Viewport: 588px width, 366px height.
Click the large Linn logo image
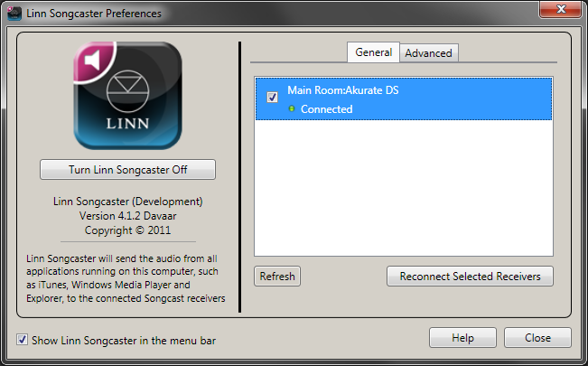127,96
